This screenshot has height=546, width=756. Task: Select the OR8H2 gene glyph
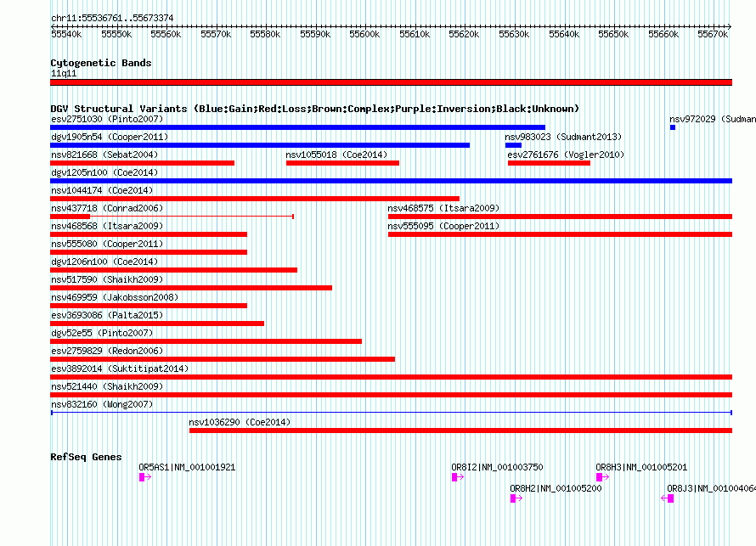click(516, 498)
